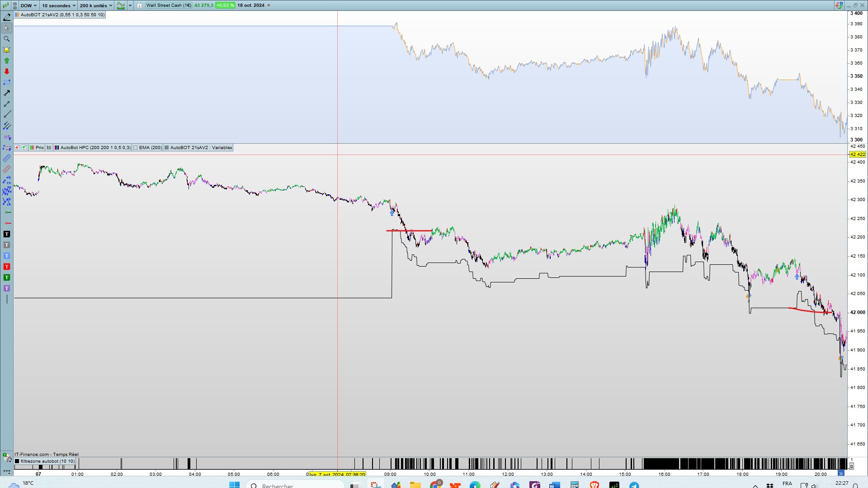Toggle the EMA (200) checkbox
The image size is (868, 488).
[136, 148]
